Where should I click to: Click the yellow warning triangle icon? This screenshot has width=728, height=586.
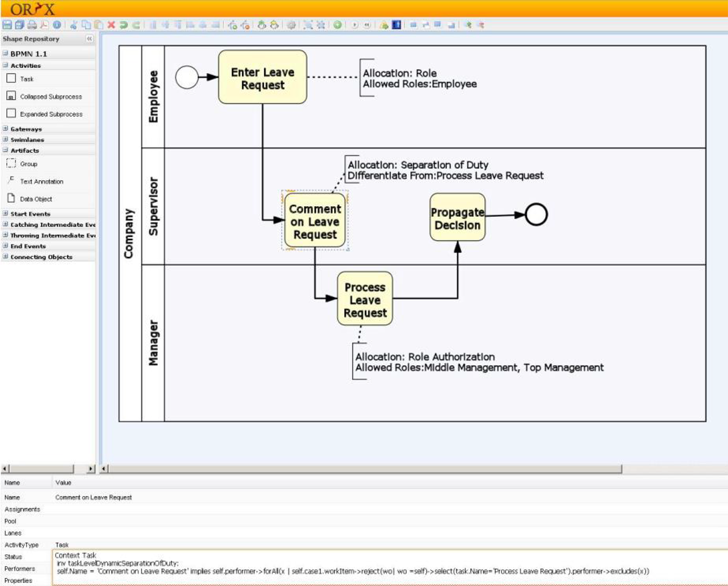(x=384, y=25)
